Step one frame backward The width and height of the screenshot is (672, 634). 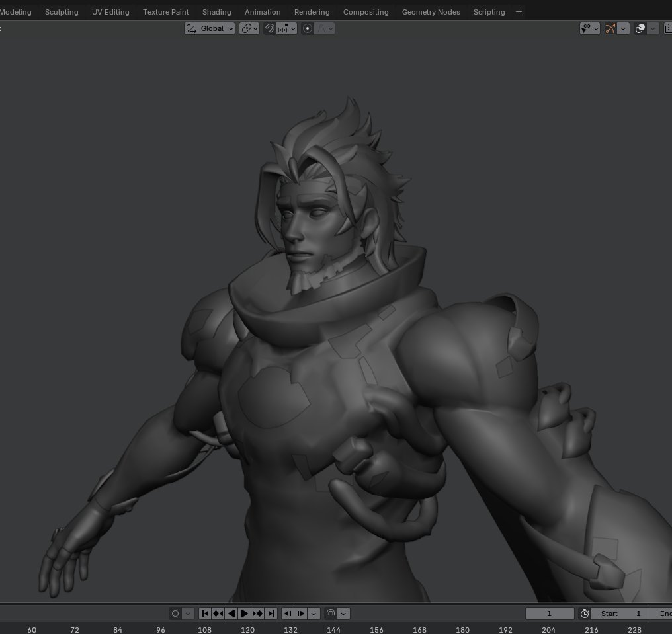pos(288,614)
